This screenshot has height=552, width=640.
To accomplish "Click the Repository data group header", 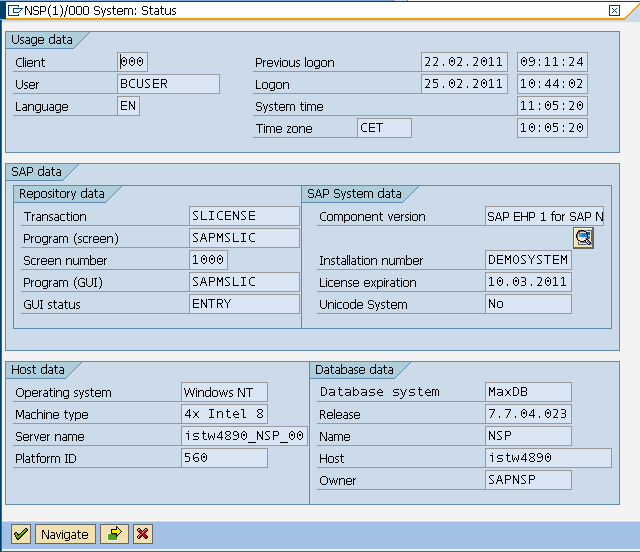I will pyautogui.click(x=62, y=194).
